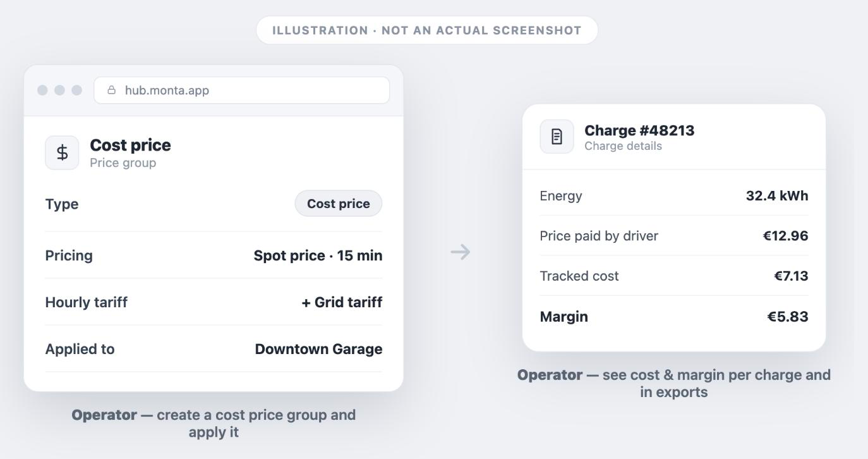Click the "€5.83" margin value

point(788,317)
